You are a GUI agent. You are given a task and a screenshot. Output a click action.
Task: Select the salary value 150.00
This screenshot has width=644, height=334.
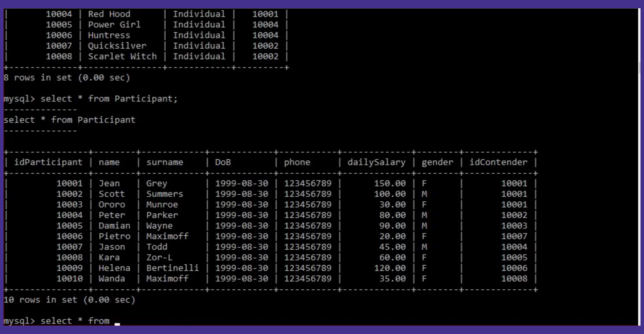coord(390,183)
